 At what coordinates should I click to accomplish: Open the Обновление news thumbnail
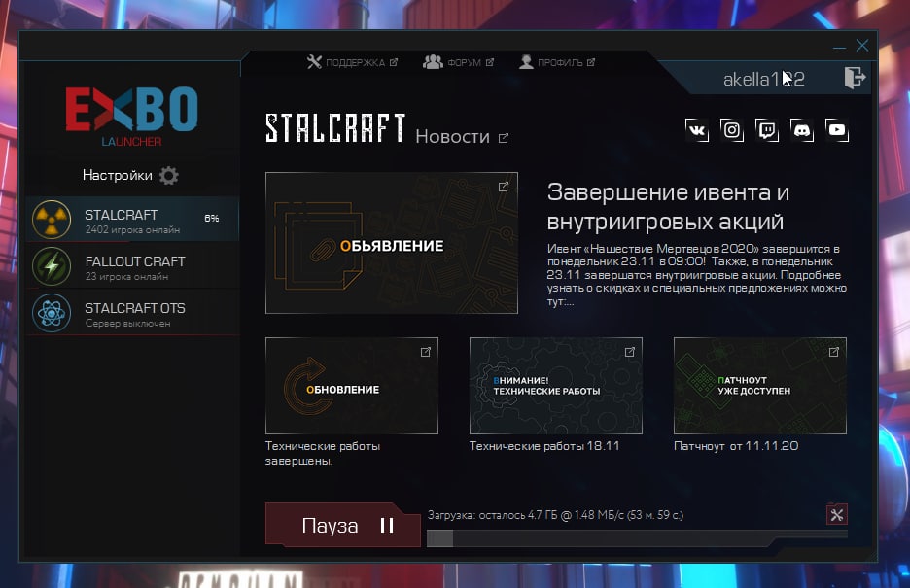pos(352,386)
